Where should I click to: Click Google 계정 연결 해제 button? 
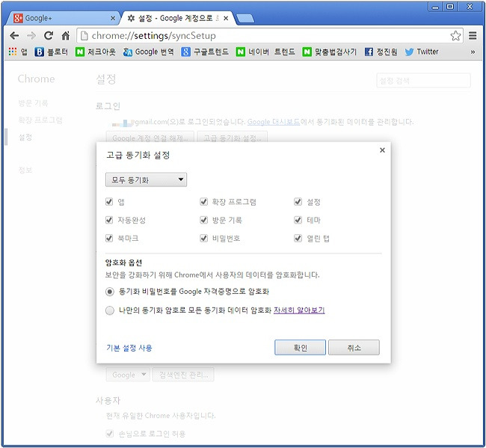point(150,138)
